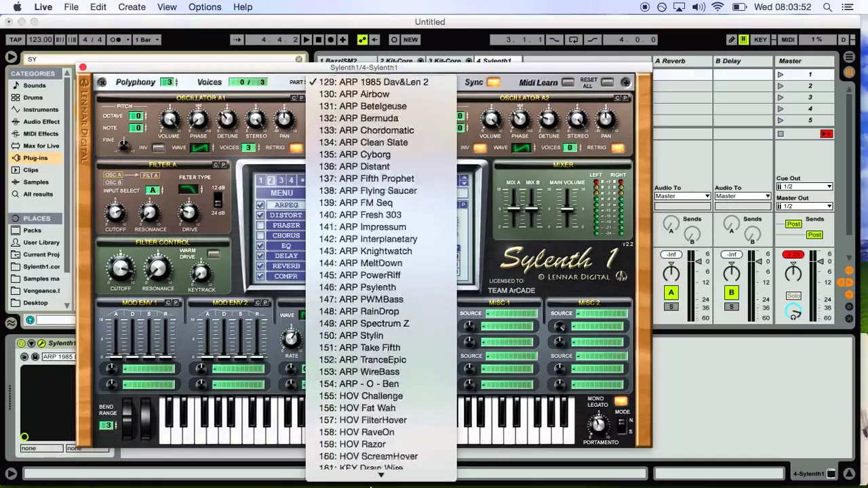Toggle PHASER checkbox in Sylenth1 menu

[260, 225]
